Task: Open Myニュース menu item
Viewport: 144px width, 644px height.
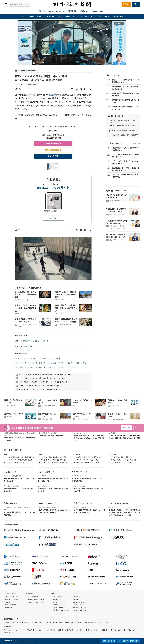Action: click(60, 11)
